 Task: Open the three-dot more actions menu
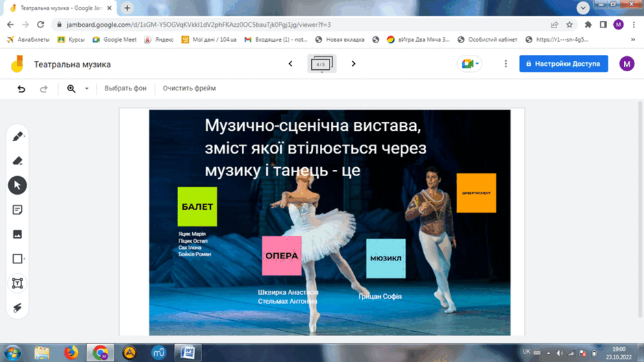point(506,64)
